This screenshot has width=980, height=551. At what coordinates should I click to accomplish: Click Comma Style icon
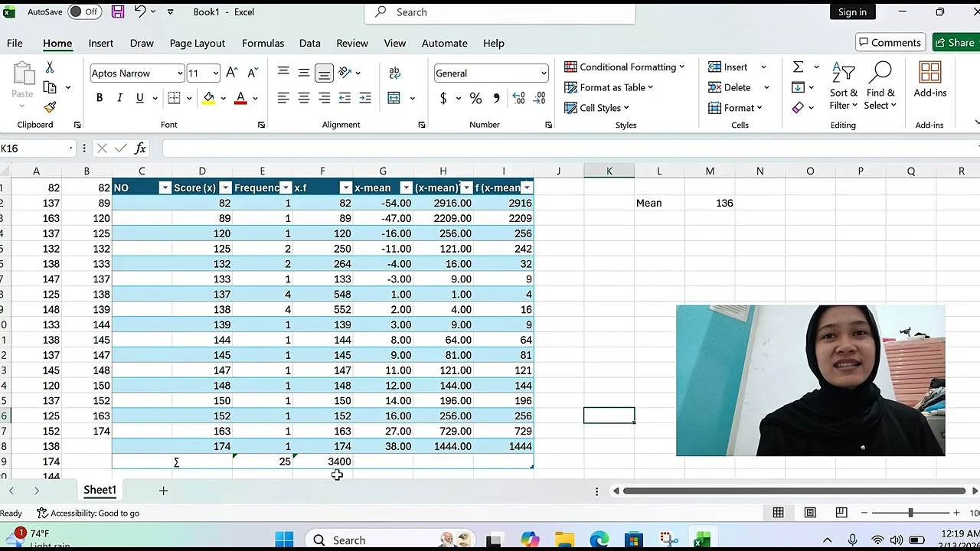(x=496, y=98)
